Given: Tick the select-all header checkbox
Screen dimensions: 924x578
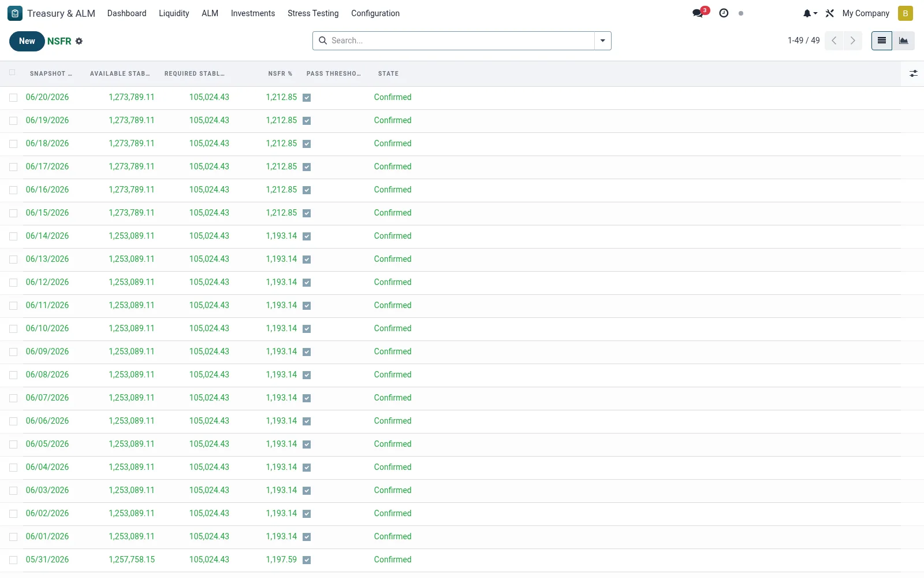Looking at the screenshot, I should point(12,72).
